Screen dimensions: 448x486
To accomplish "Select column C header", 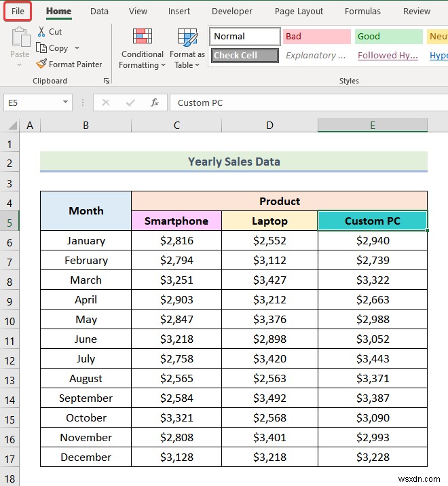I will (176, 125).
